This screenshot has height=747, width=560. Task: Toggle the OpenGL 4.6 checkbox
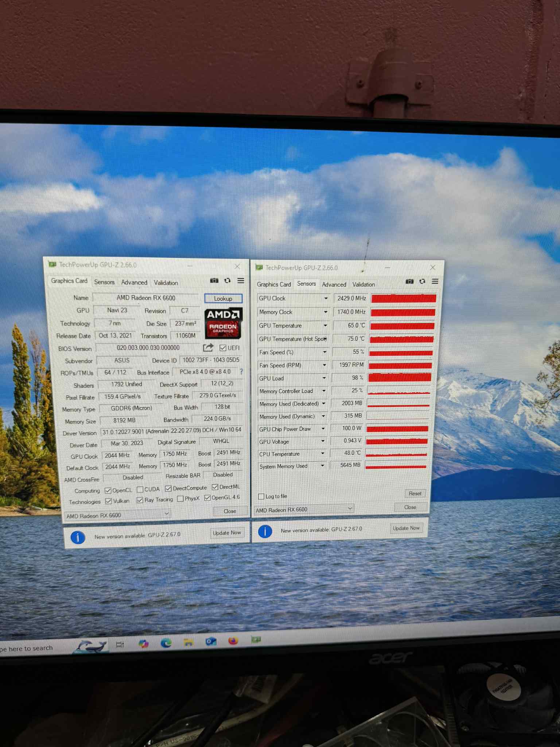point(207,498)
